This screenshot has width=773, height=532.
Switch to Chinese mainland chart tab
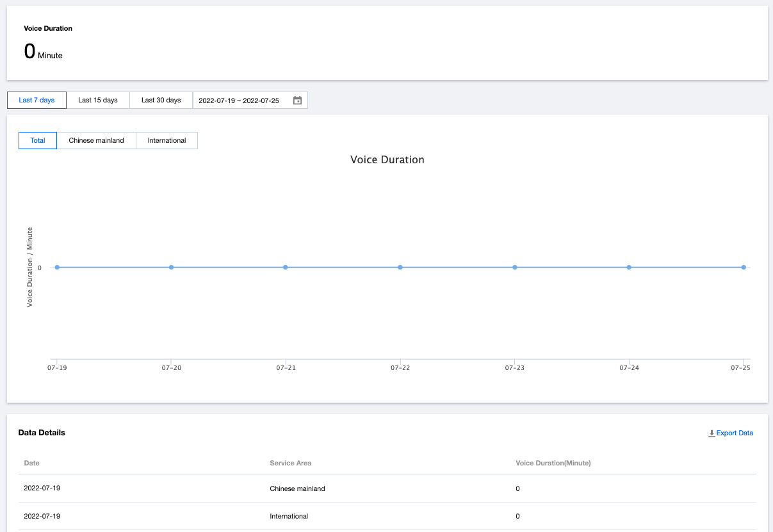point(96,141)
